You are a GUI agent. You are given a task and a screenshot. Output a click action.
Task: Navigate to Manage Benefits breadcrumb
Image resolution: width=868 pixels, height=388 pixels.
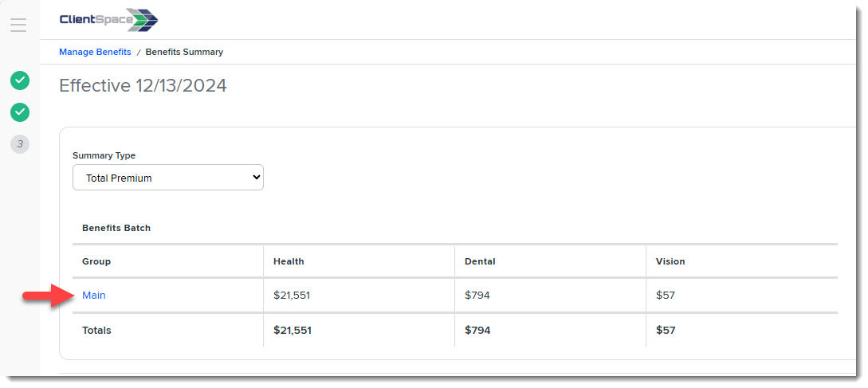(95, 52)
